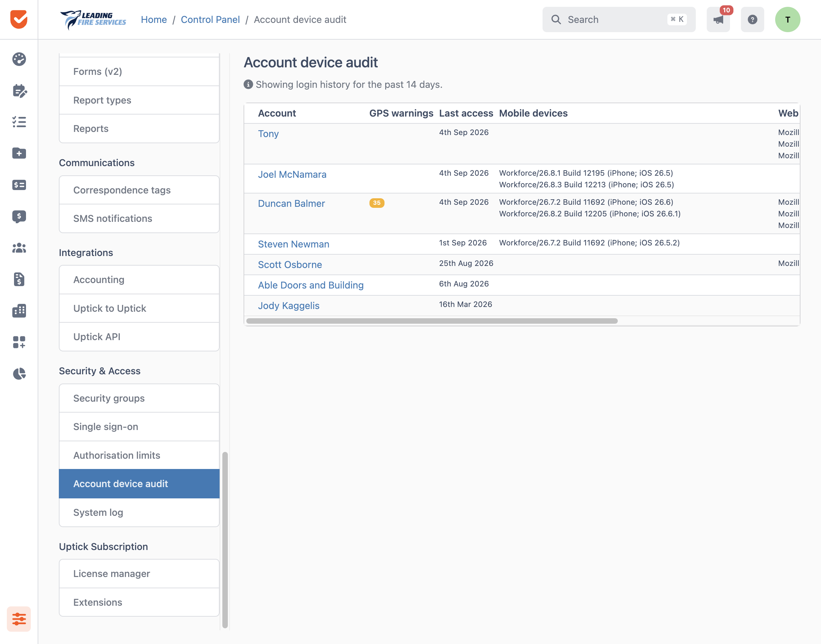
Task: Open the folder plus icon in sidebar
Action: pos(19,153)
